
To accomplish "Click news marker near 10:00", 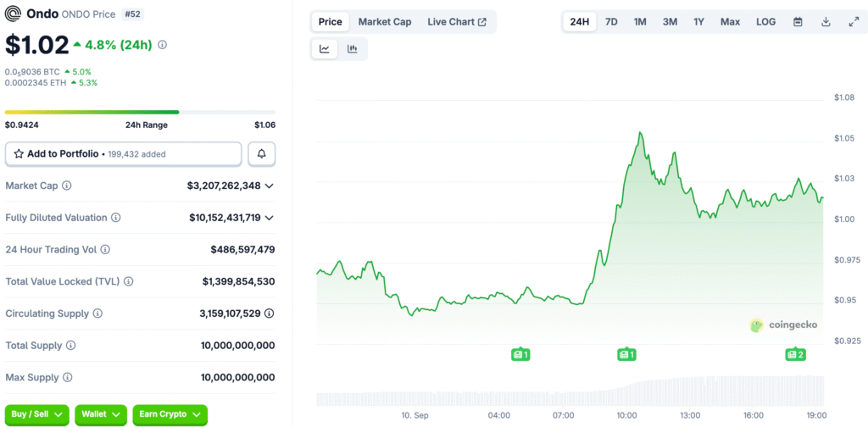I will click(x=626, y=354).
